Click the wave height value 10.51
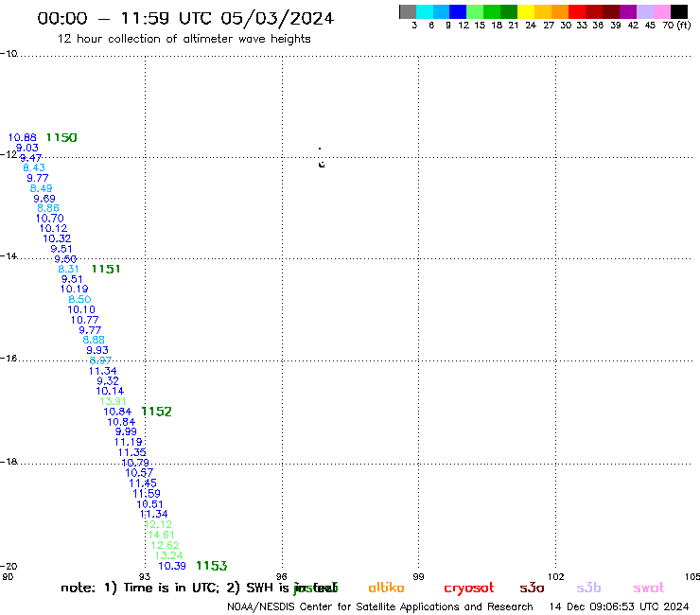This screenshot has height=615, width=700. click(x=149, y=504)
